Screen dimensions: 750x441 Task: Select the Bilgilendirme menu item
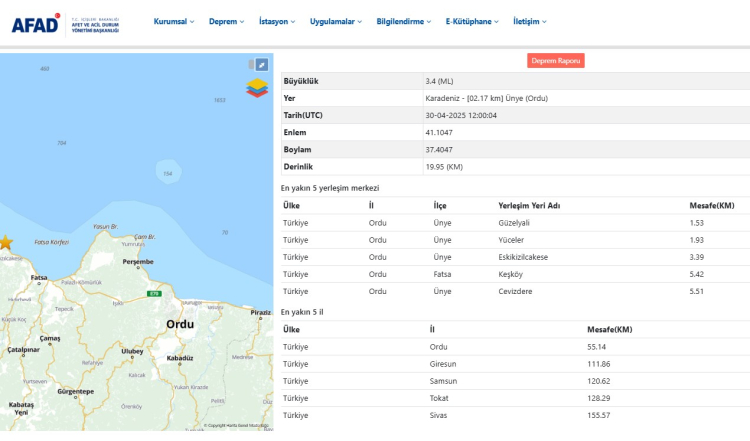click(x=407, y=21)
